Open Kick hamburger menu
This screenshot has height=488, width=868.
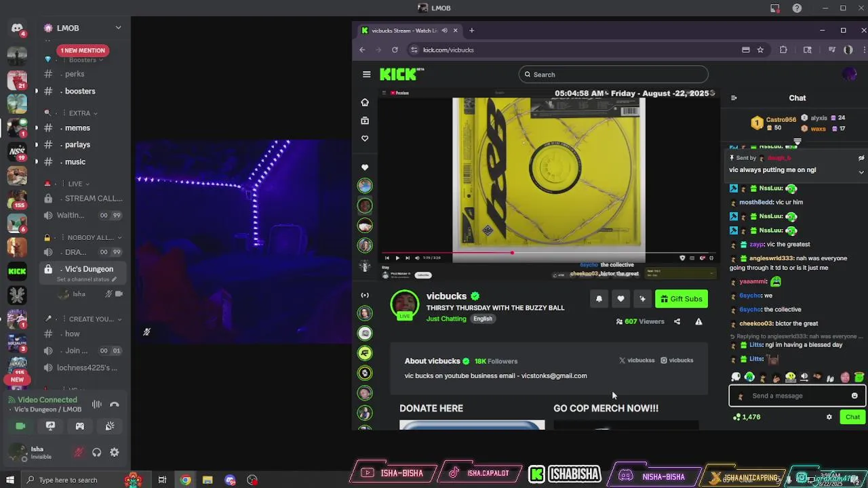coord(367,75)
